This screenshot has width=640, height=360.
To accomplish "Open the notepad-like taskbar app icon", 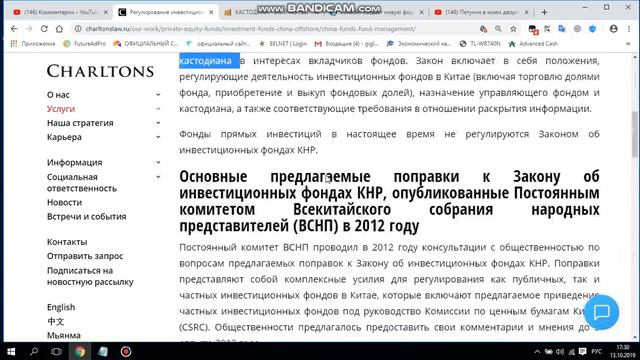I will pyautogui.click(x=102, y=351).
